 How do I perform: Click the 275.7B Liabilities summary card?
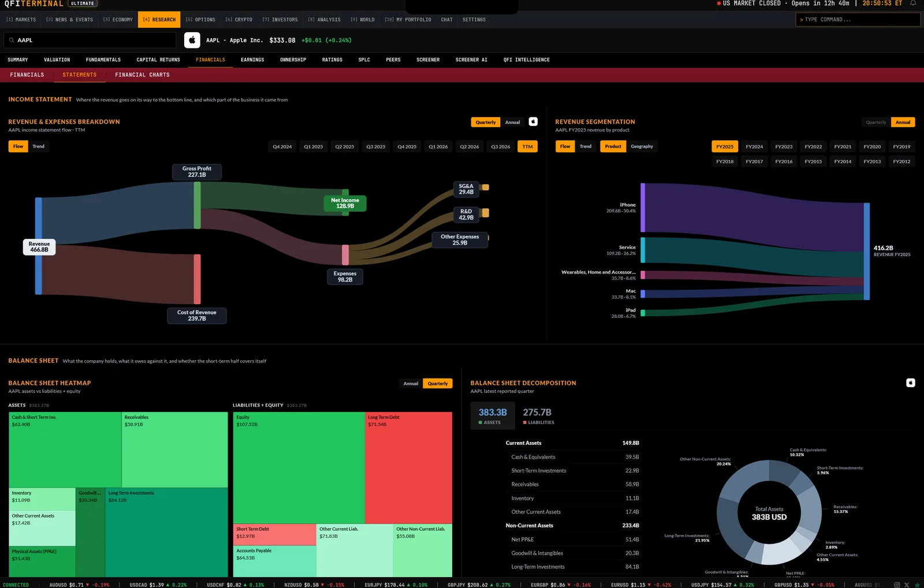538,416
